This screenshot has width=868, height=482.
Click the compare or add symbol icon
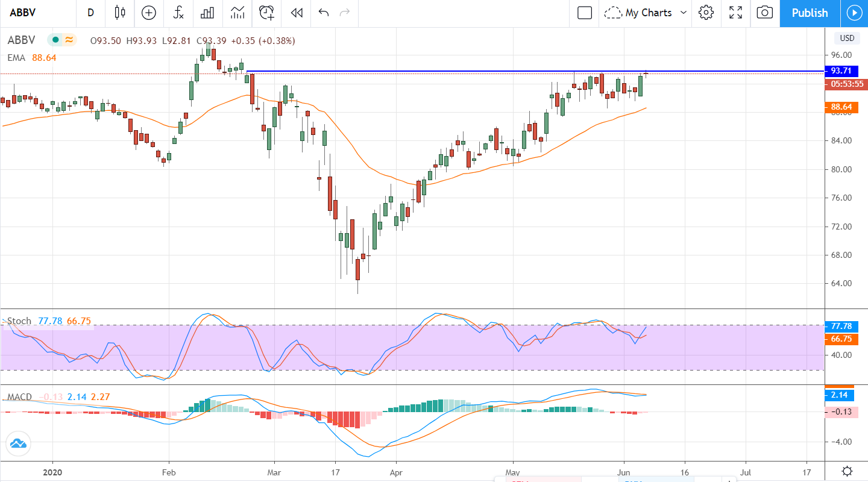tap(148, 13)
